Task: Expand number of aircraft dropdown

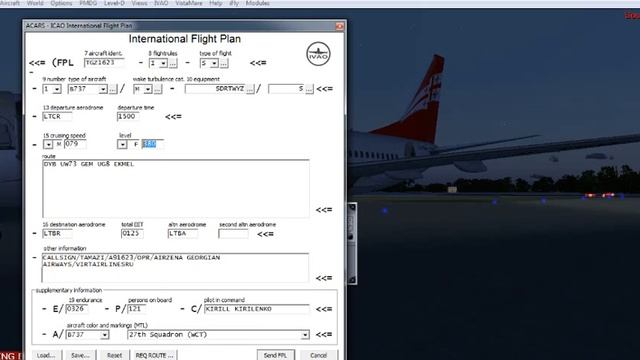Action: (57, 89)
